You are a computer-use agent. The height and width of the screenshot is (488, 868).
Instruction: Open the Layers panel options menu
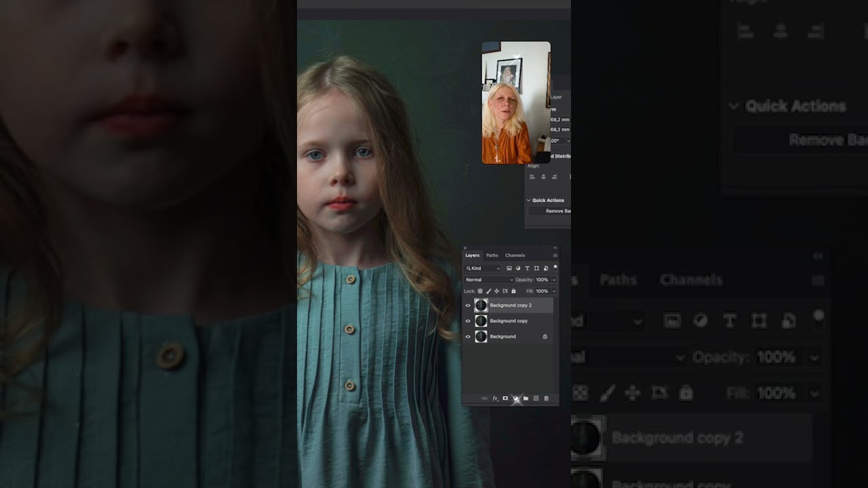[555, 256]
